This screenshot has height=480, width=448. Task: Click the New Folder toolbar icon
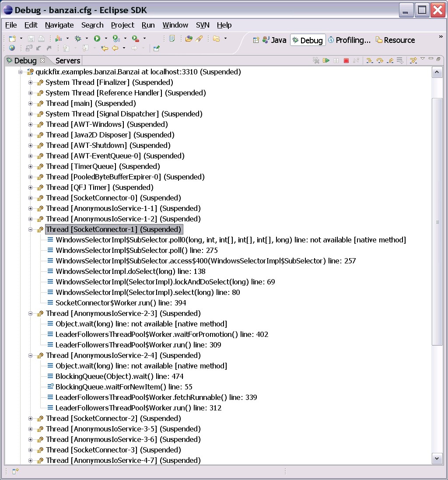tap(217, 39)
